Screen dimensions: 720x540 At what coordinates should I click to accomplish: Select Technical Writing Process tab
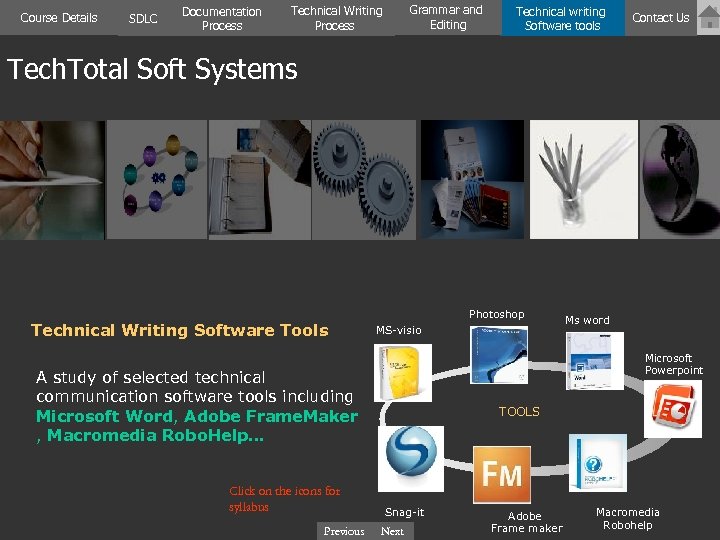pos(336,18)
